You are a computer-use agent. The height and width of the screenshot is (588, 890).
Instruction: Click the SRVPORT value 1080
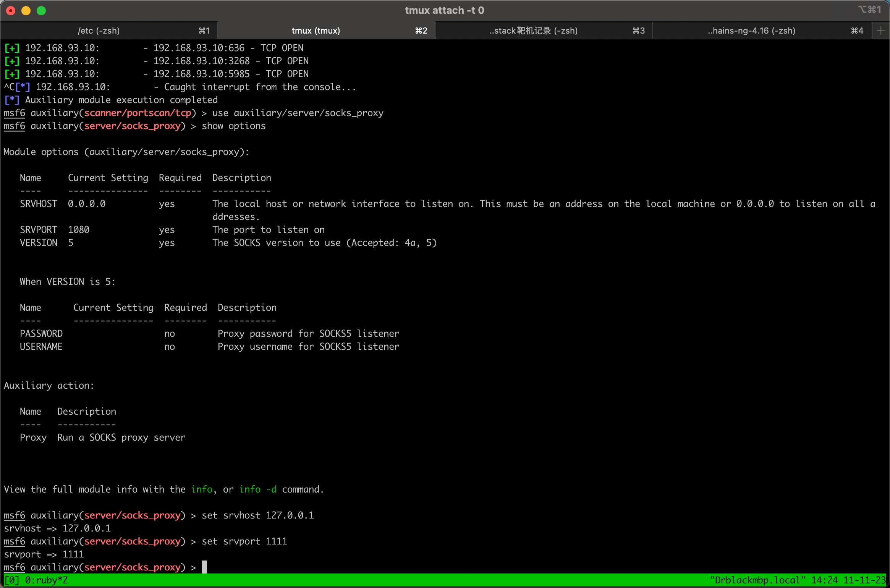(79, 230)
